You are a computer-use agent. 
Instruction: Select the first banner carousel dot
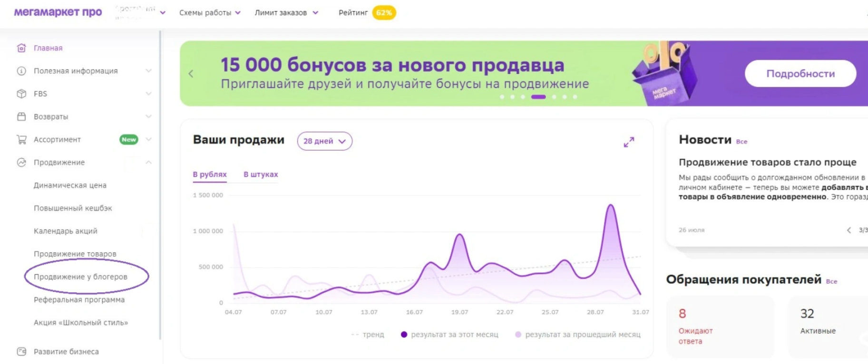point(502,97)
